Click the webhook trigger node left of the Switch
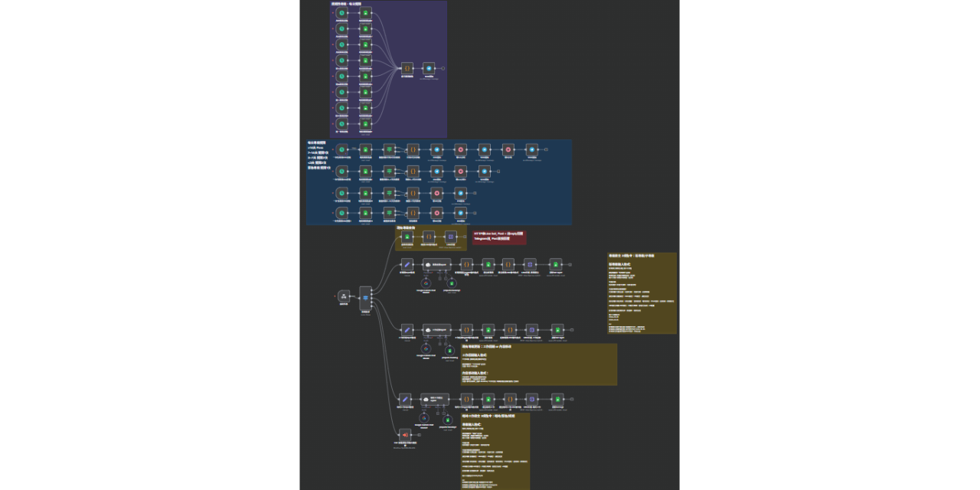 344,296
